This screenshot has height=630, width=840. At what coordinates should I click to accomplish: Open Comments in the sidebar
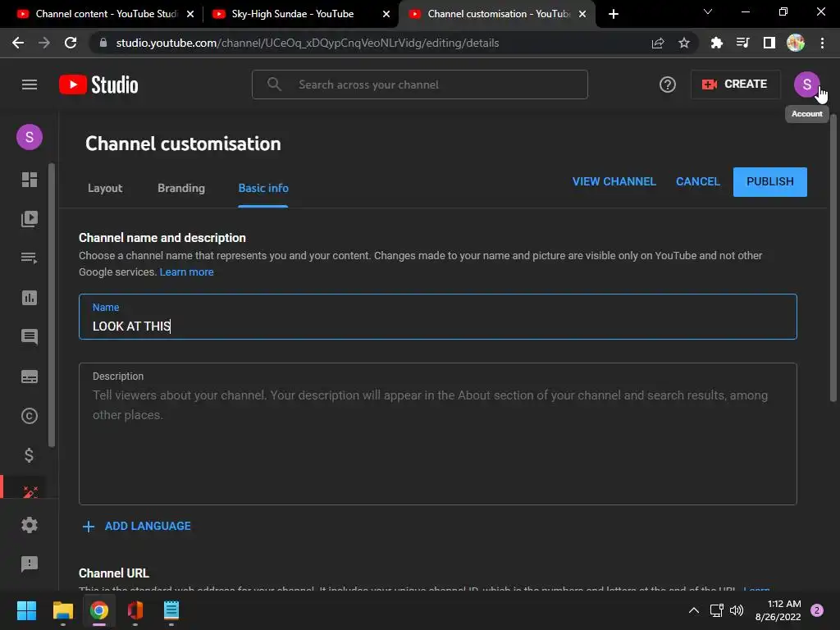[x=30, y=337]
